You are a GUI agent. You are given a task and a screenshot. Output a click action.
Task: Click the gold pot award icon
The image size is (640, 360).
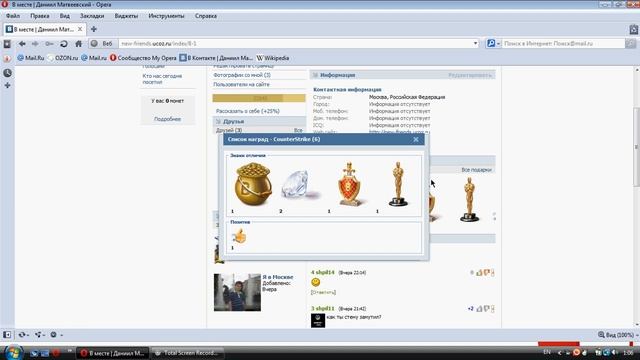(x=253, y=184)
